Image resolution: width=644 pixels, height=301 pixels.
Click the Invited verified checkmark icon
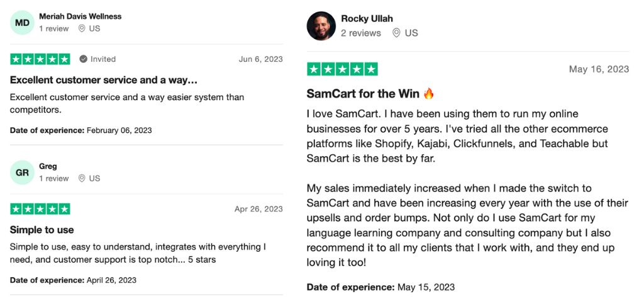pos(83,59)
